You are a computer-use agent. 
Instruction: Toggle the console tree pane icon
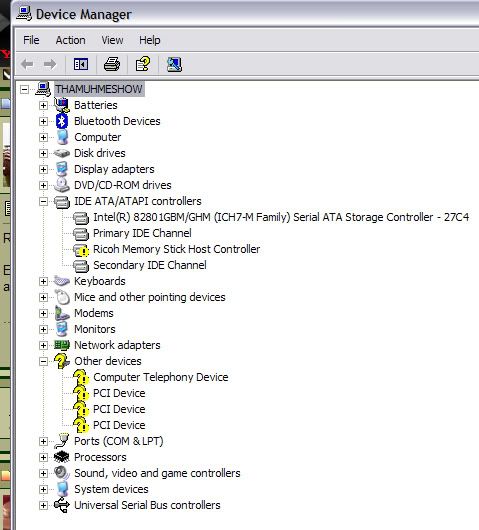[x=81, y=64]
